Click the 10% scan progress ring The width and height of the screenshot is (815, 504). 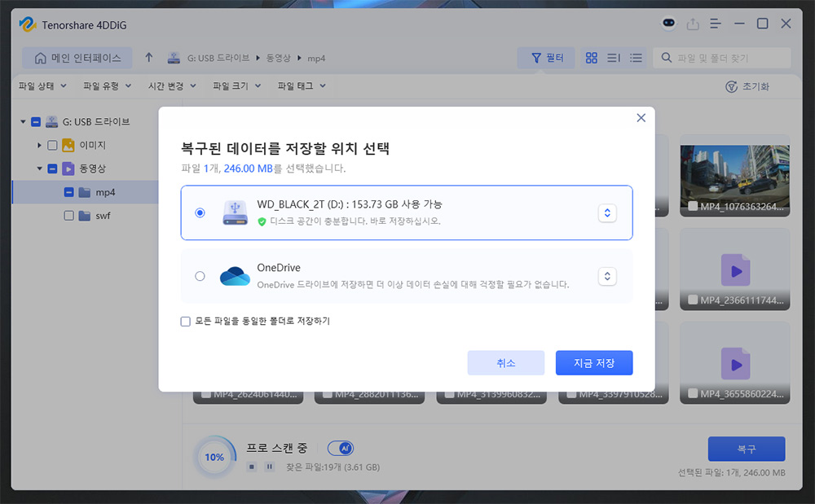pyautogui.click(x=214, y=458)
